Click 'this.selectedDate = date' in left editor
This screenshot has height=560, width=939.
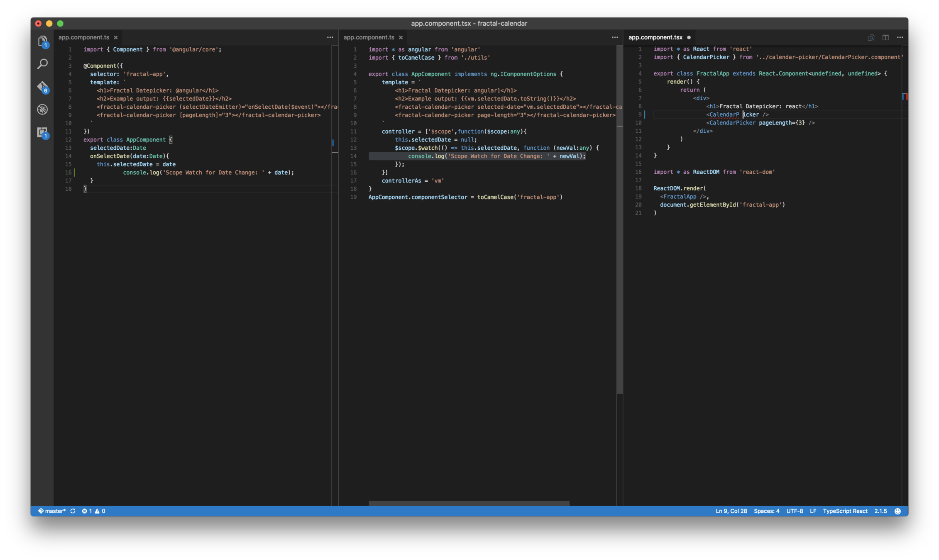coord(136,164)
